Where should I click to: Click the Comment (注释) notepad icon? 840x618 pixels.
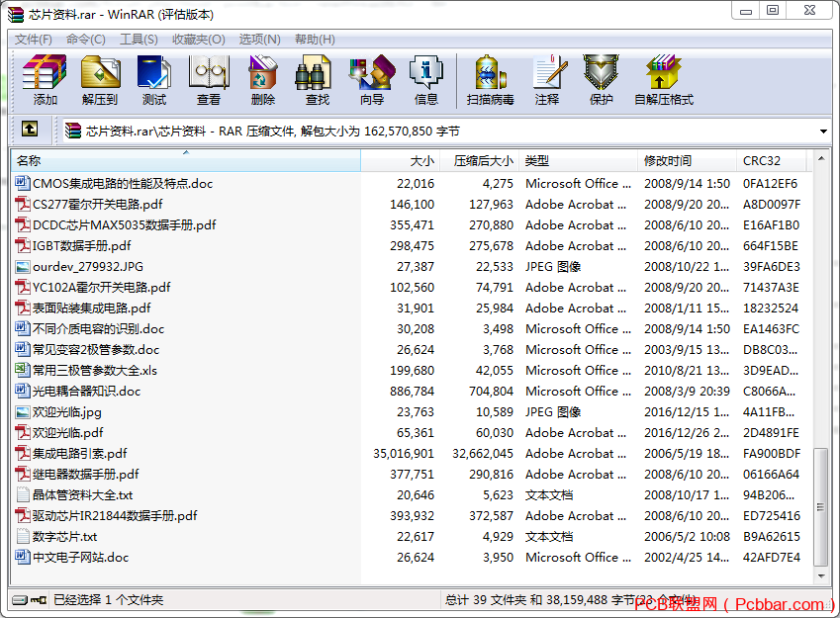click(x=550, y=72)
